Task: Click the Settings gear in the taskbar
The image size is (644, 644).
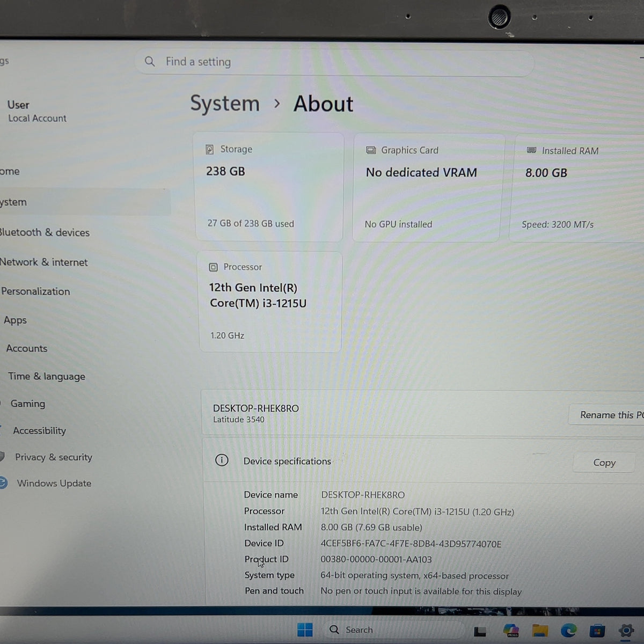Action: click(x=626, y=630)
